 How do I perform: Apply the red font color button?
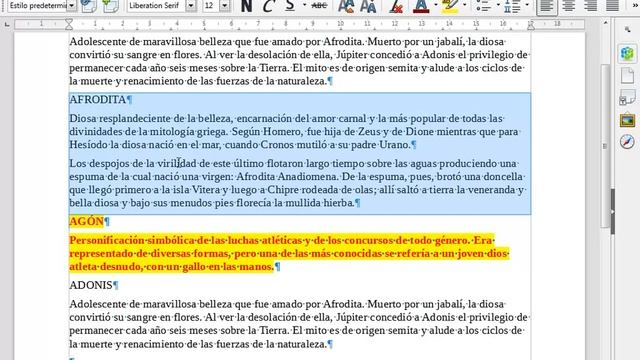tap(421, 6)
